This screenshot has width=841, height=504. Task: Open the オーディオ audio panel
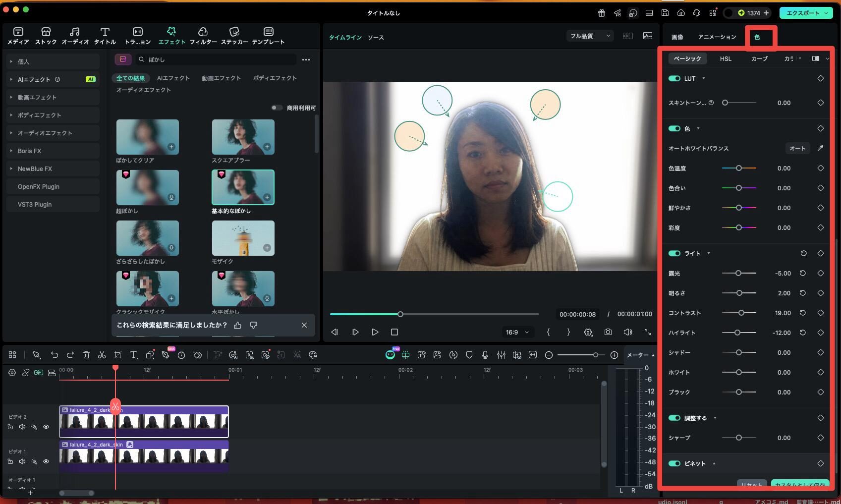point(75,36)
